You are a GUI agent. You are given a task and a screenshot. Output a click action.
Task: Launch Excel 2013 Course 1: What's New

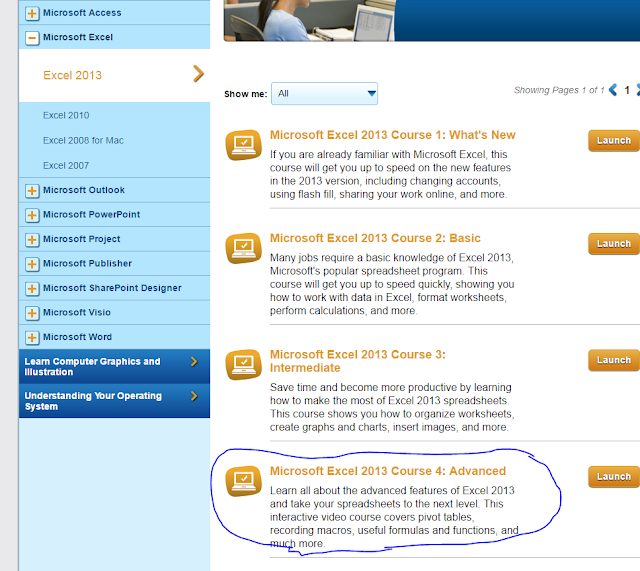[614, 140]
